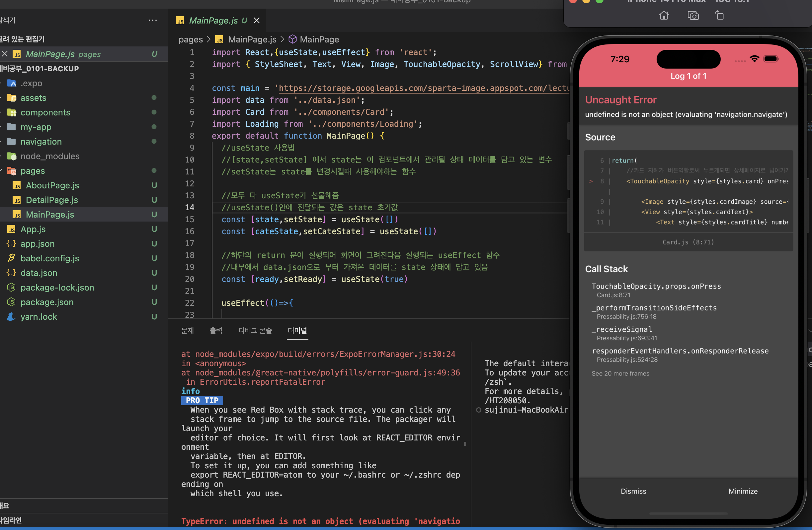Click the wifi icon in simulator status bar
This screenshot has width=812, height=530.
tap(754, 59)
